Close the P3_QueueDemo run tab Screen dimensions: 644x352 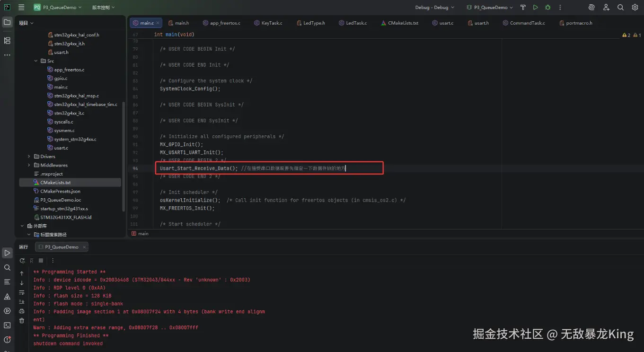coord(84,247)
